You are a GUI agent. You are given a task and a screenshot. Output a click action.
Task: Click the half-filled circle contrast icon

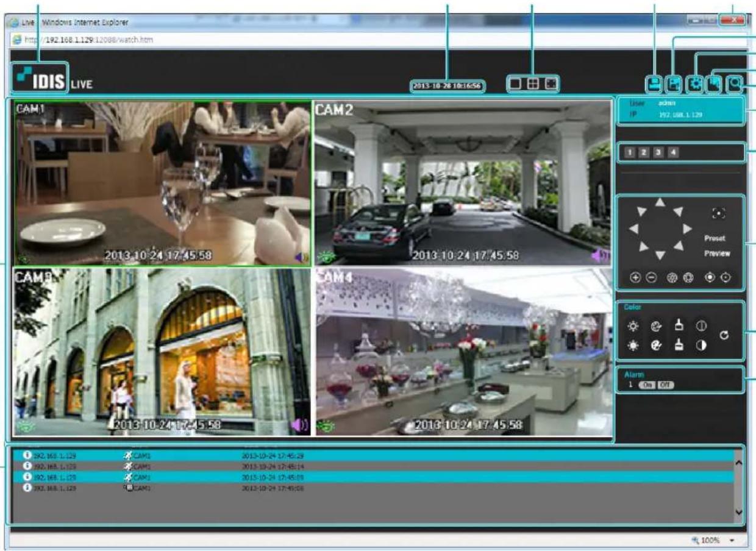click(701, 346)
